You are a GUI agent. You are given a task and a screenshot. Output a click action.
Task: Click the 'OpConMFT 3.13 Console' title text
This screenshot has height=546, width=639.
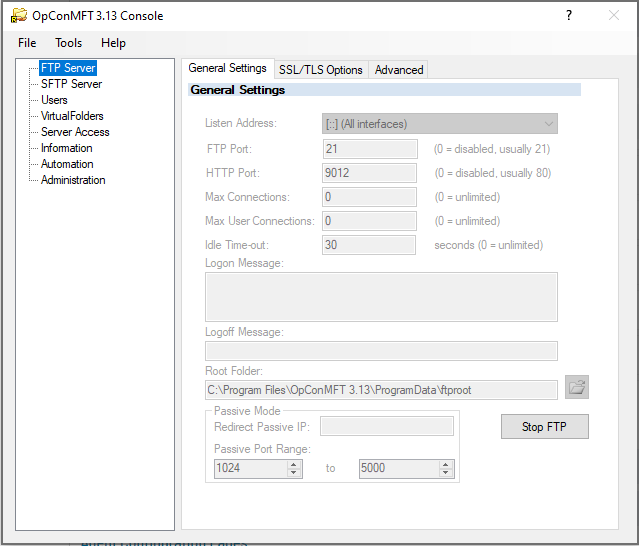pyautogui.click(x=98, y=15)
